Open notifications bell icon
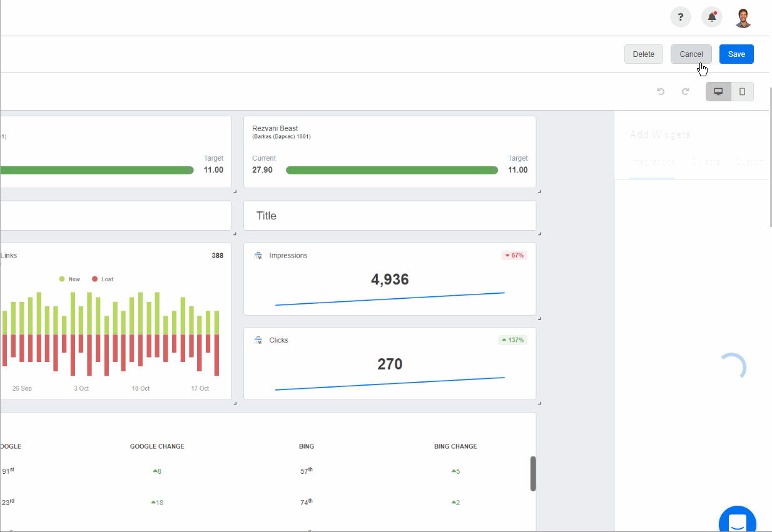Image resolution: width=772 pixels, height=532 pixels. (712, 18)
